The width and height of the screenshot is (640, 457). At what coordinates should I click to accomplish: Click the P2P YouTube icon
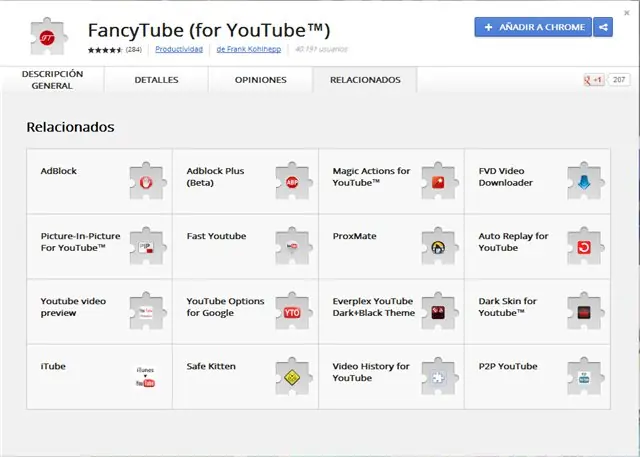[586, 376]
